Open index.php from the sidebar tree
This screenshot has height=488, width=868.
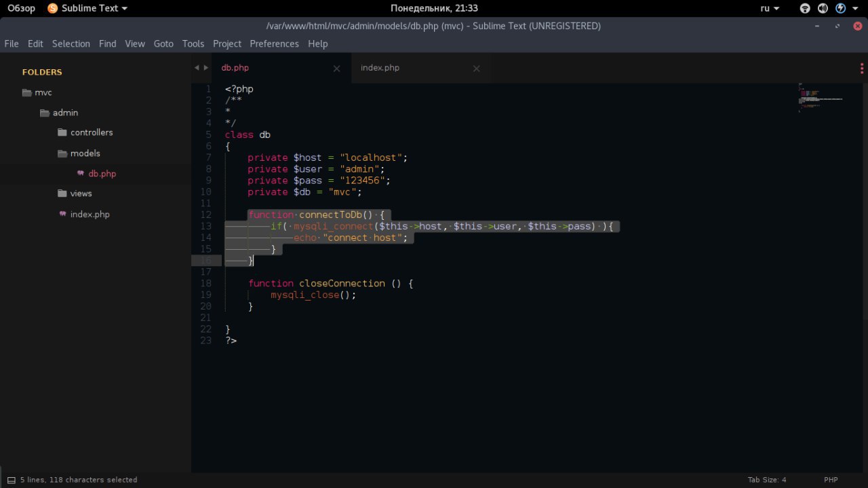(x=90, y=214)
